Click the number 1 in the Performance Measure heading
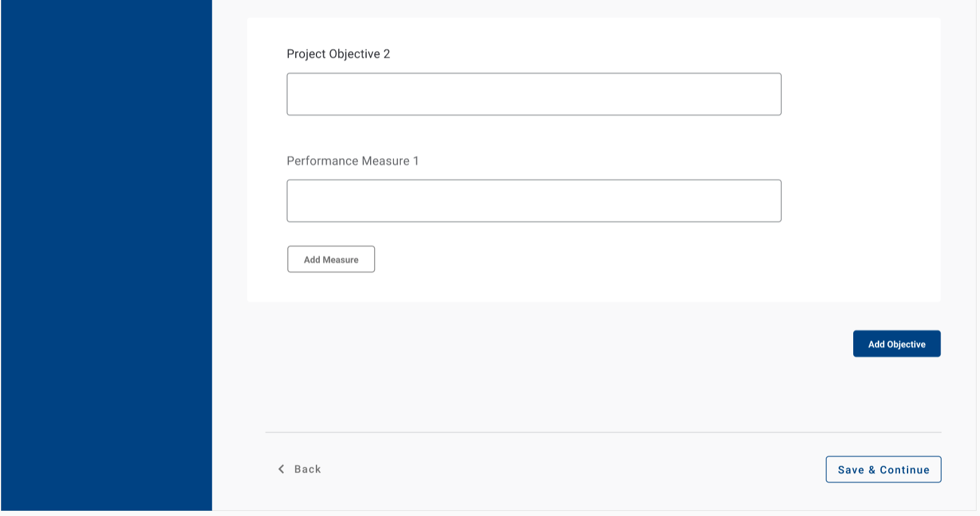 pyautogui.click(x=416, y=161)
